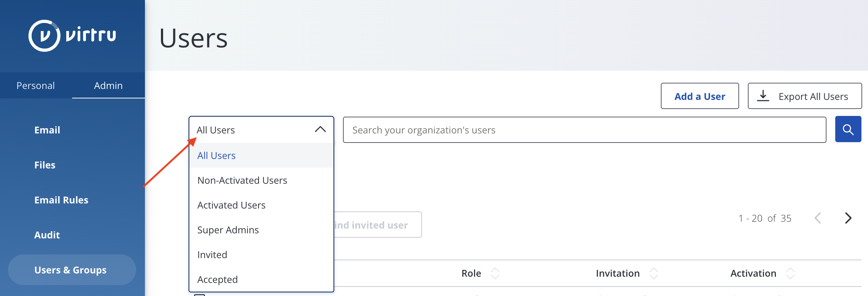Click the Virtru logo
Screen dimensions: 868x296
pyautogui.click(x=72, y=35)
